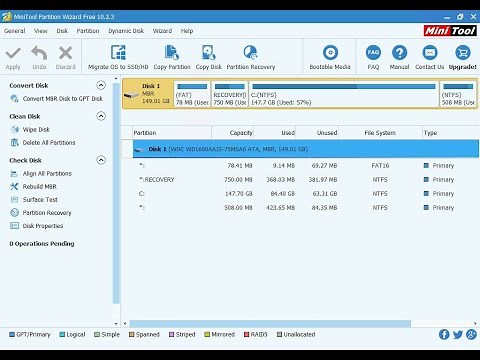Image resolution: width=480 pixels, height=360 pixels.
Task: Click sidebar scrollbar down arrow
Action: 116,324
